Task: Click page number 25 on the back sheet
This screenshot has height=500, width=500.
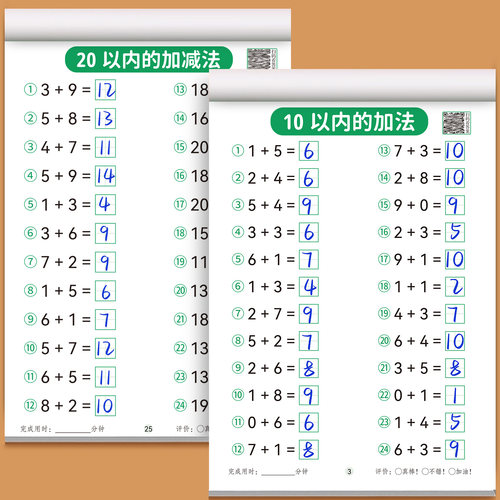Action: point(148,429)
